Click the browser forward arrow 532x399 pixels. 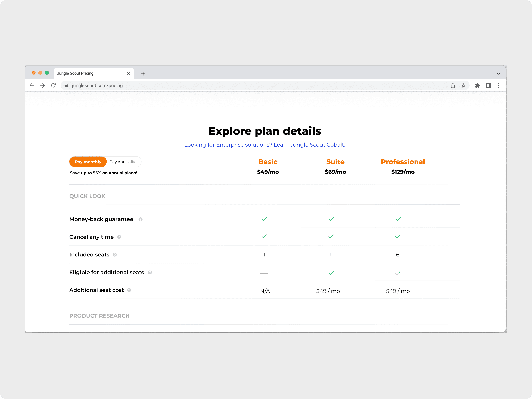43,85
